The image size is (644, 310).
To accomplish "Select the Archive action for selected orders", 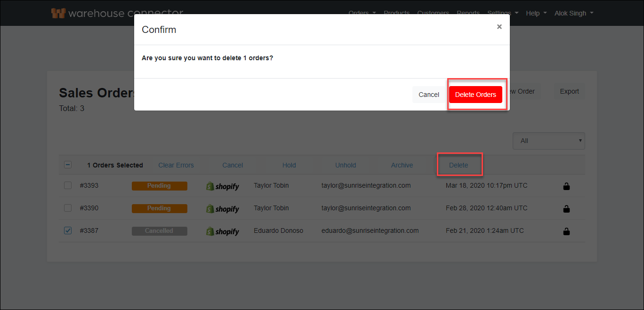I will tap(402, 165).
